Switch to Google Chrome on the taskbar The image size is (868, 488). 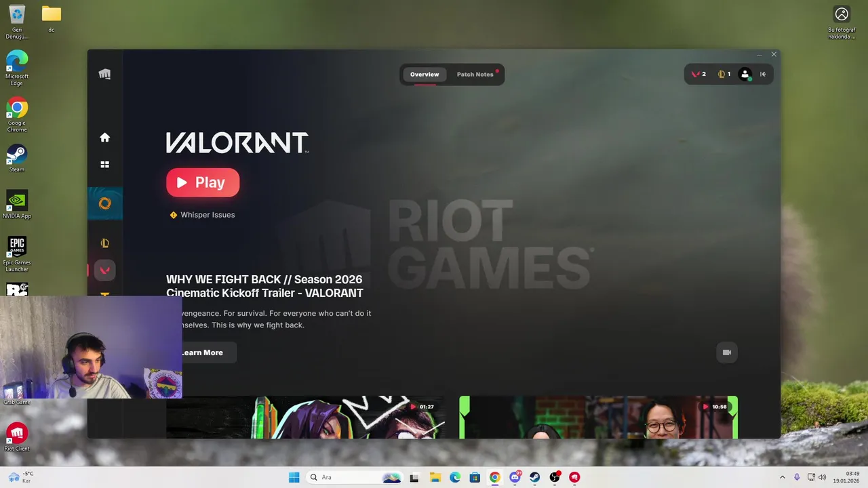click(x=495, y=477)
